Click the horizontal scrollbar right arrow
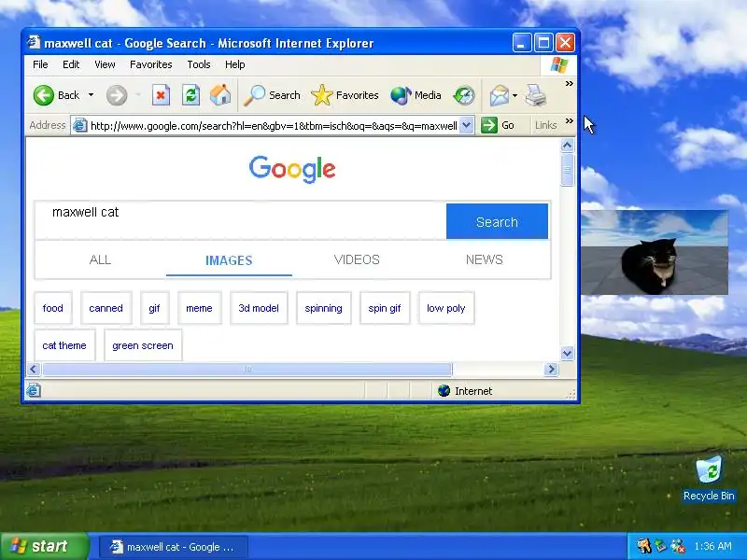The width and height of the screenshot is (747, 560). [x=551, y=369]
